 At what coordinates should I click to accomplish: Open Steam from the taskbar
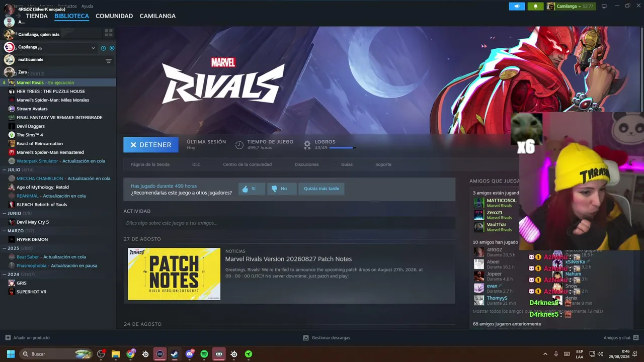tap(175, 354)
